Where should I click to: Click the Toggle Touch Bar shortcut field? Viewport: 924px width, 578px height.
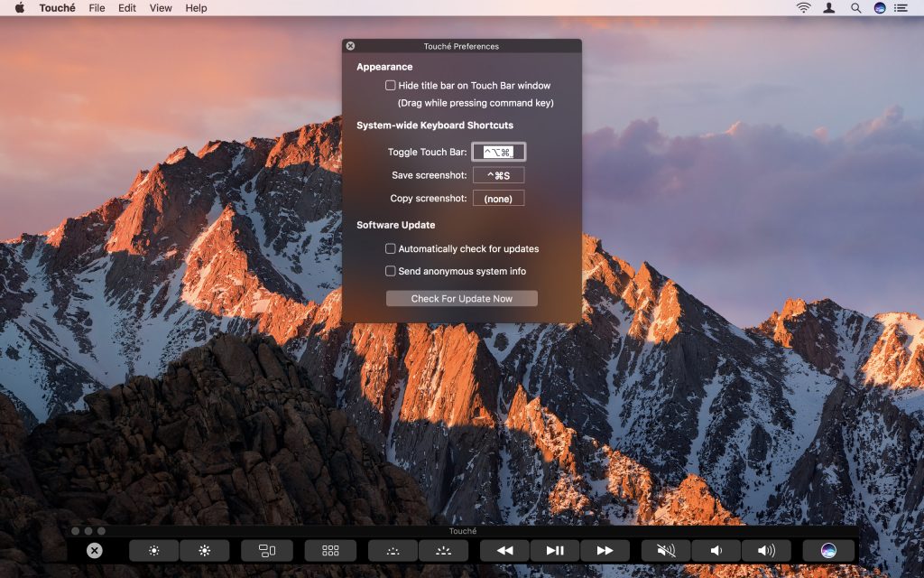498,152
